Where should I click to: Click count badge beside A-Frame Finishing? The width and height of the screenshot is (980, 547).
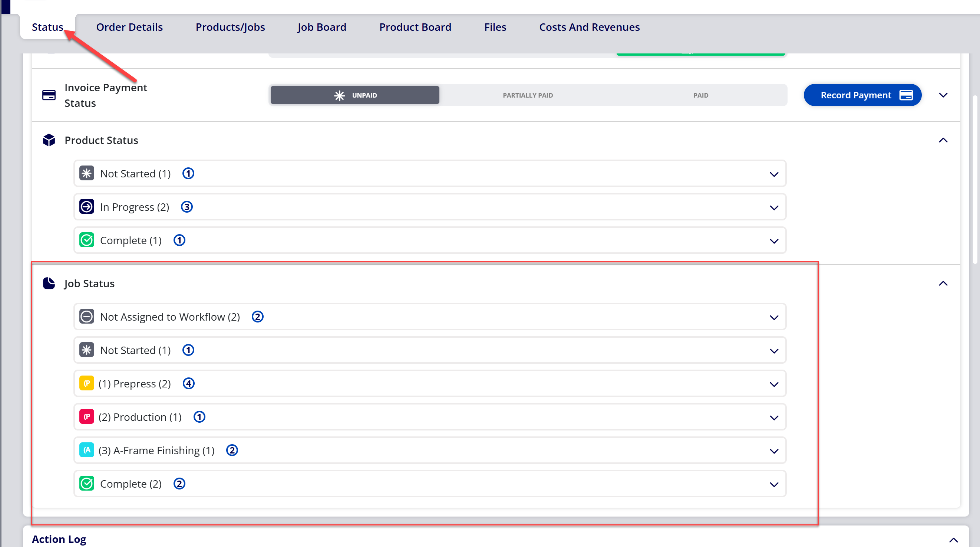coord(232,450)
